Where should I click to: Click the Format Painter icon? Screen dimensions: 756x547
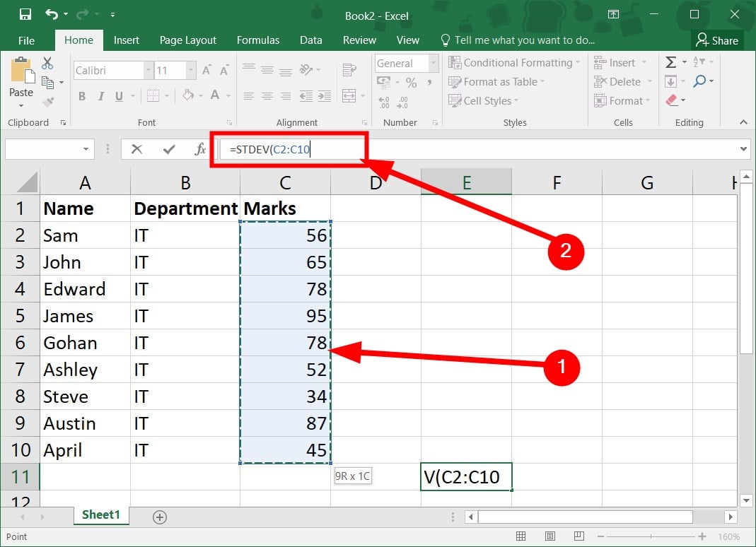click(49, 101)
